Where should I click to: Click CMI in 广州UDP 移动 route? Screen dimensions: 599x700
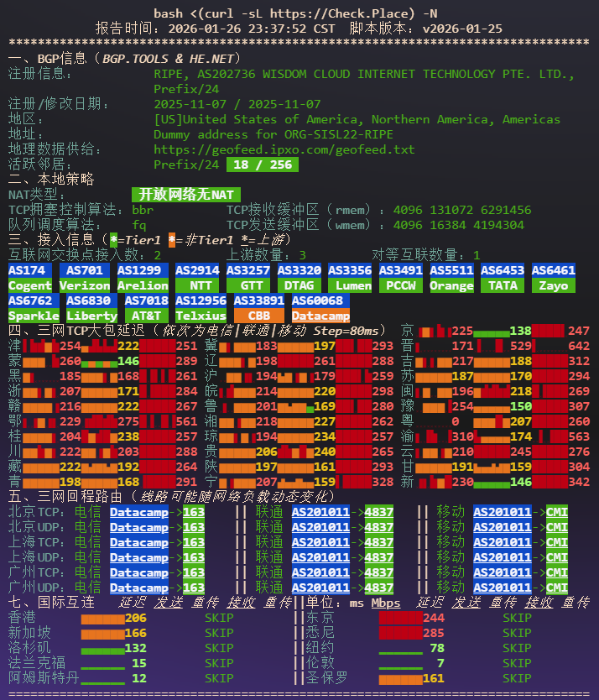coord(557,588)
